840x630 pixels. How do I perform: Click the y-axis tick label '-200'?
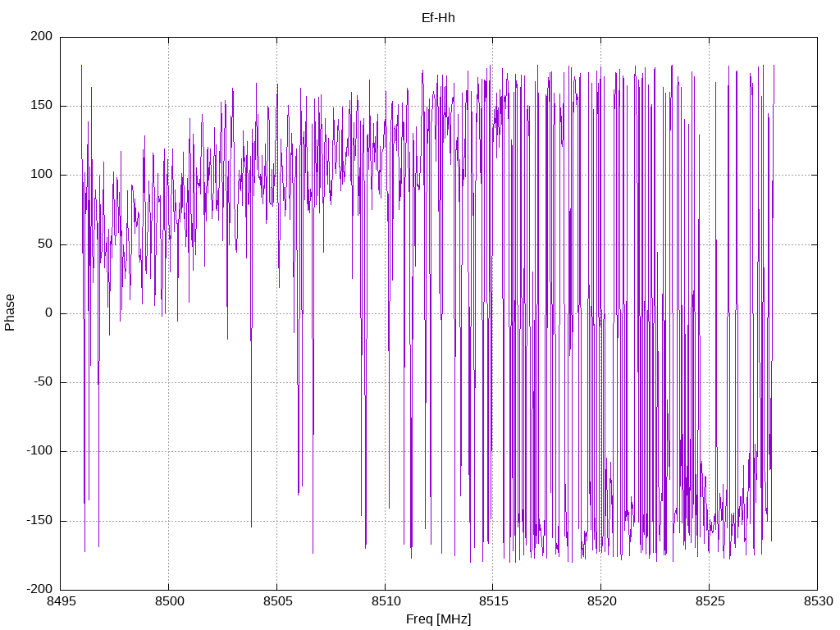(x=39, y=589)
